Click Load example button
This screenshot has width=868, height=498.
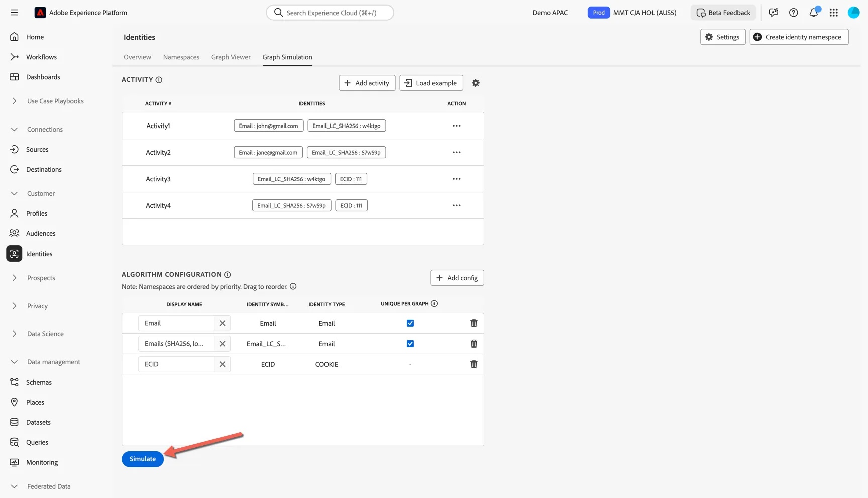pyautogui.click(x=431, y=83)
